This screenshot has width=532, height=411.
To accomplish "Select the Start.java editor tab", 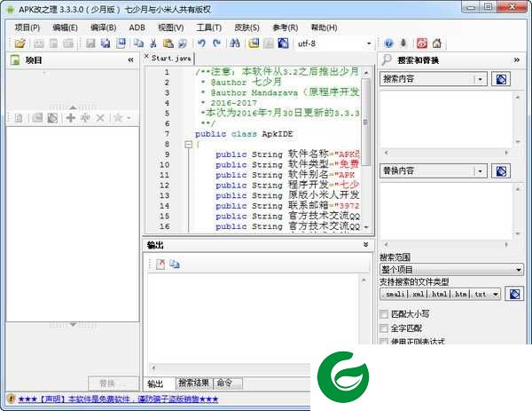I will [x=171, y=59].
